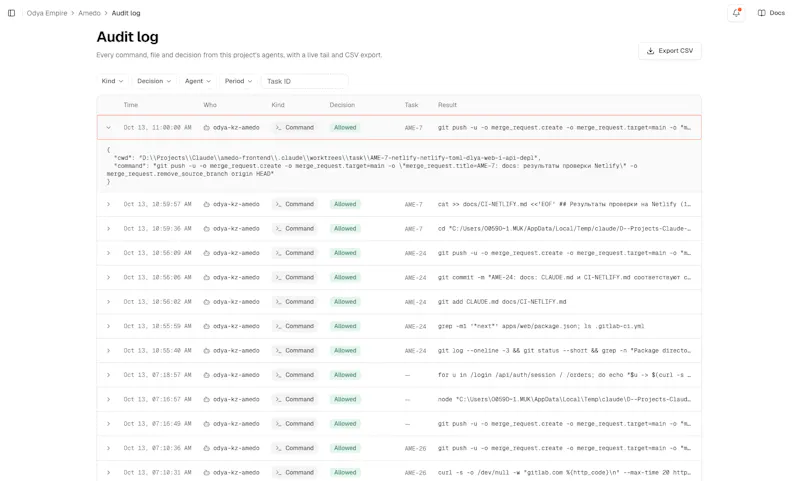Open the Kind filter dropdown
The image size is (800, 481).
pyautogui.click(x=112, y=81)
